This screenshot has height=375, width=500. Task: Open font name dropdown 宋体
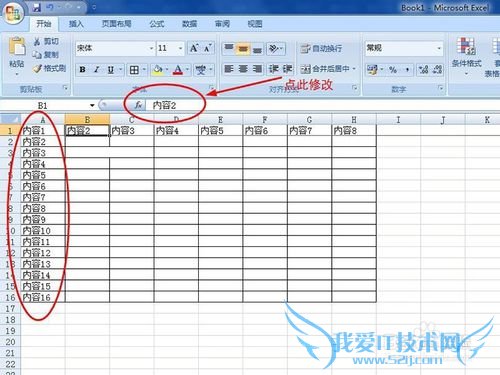151,49
